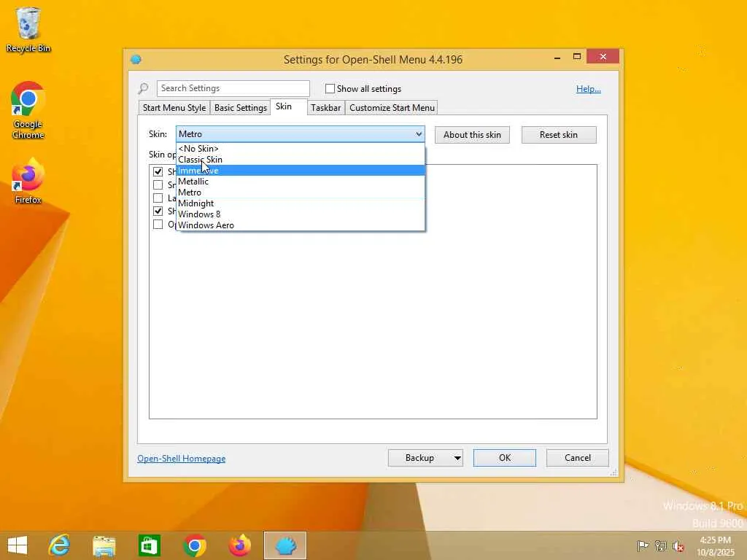Image resolution: width=747 pixels, height=560 pixels.
Task: Pick Midnight in the skin list
Action: tap(301, 203)
